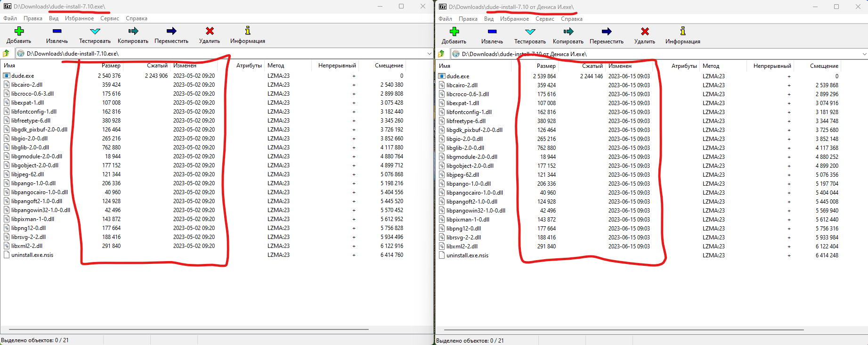Click the 7z title bar icon of left window
The height and width of the screenshot is (345, 868).
pyautogui.click(x=8, y=7)
